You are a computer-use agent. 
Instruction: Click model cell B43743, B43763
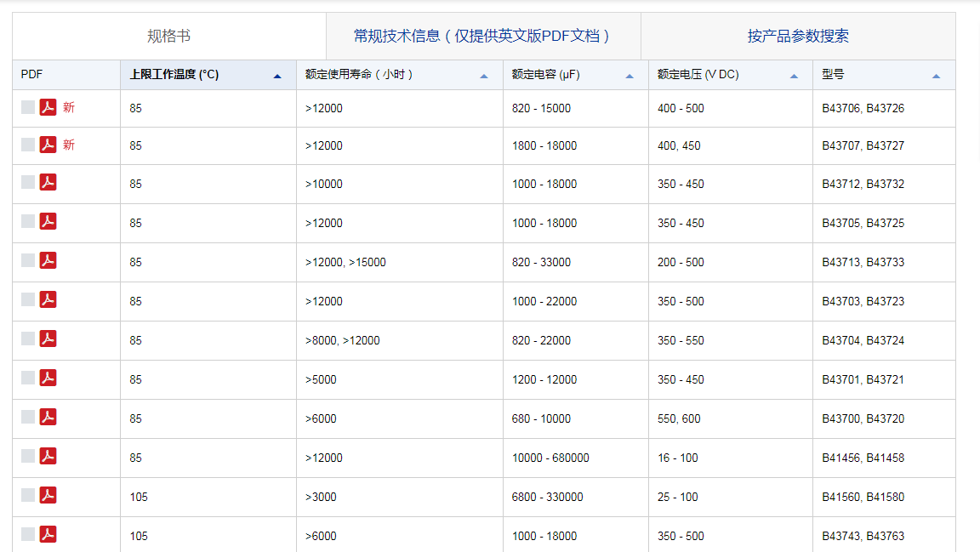(863, 536)
